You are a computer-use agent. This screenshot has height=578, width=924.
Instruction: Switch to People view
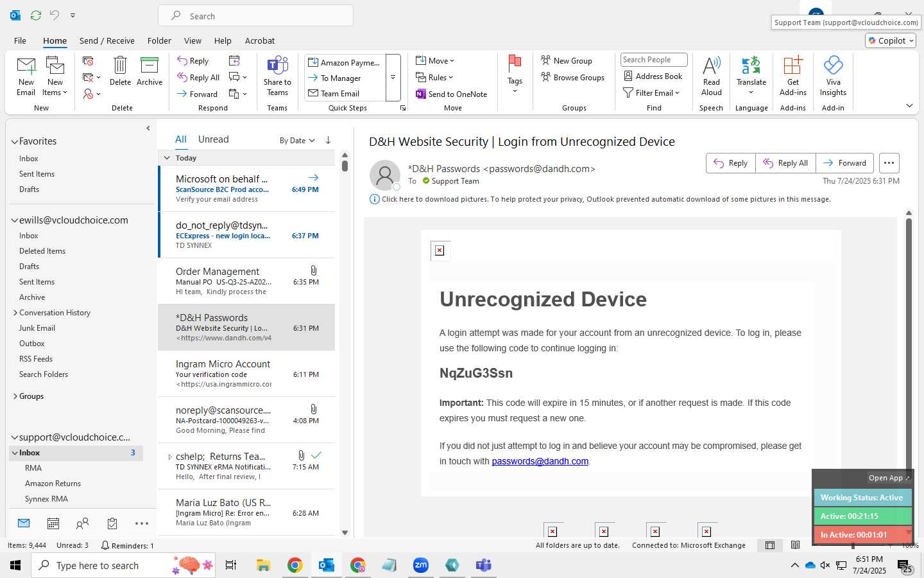(82, 523)
